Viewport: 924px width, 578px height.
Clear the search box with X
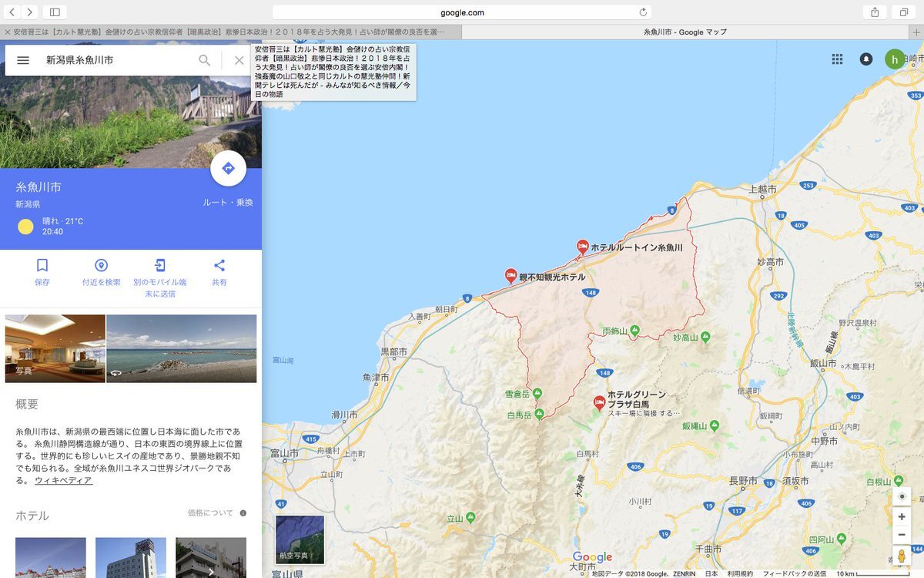[239, 60]
